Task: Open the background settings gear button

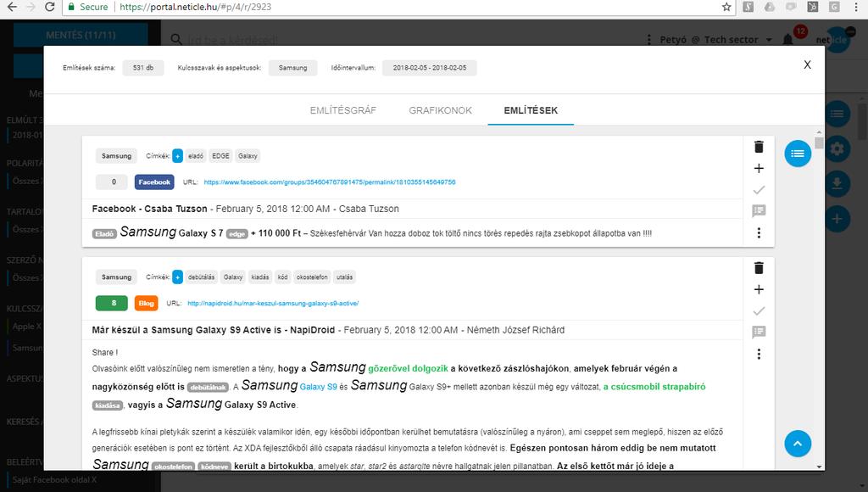Action: (x=837, y=148)
